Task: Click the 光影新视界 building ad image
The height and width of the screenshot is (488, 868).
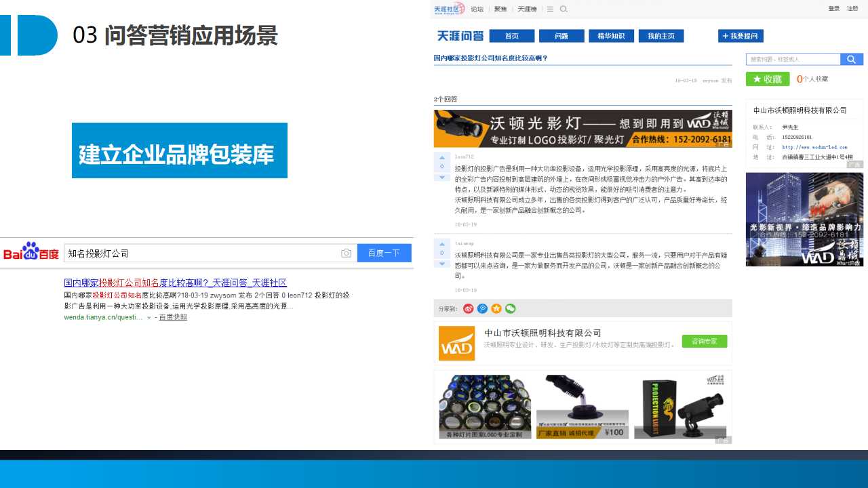Action: pos(805,219)
